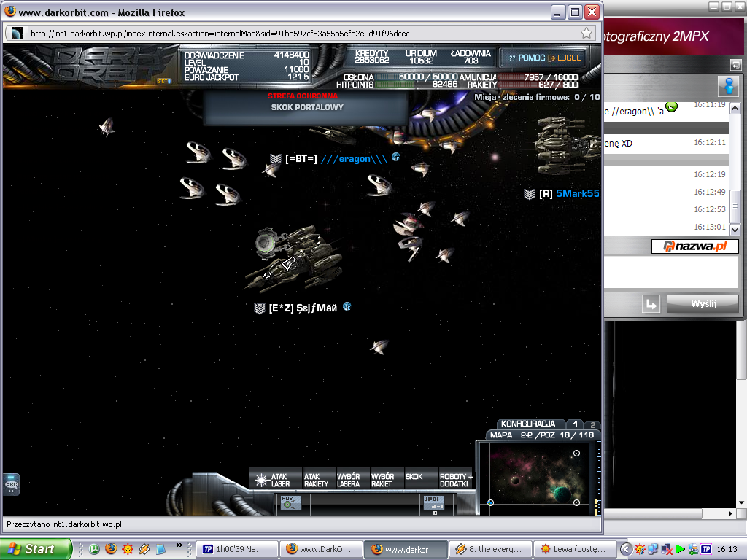Click the Gadu-Gadu sun tray icon
This screenshot has height=560, width=747.
click(640, 549)
